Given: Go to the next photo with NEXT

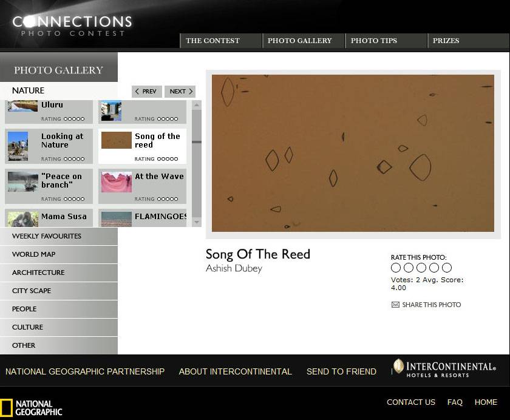Looking at the screenshot, I should [180, 92].
